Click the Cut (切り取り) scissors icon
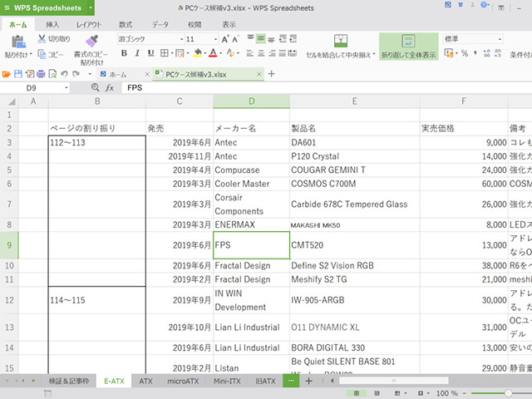The width and height of the screenshot is (532, 399). pyautogui.click(x=42, y=39)
